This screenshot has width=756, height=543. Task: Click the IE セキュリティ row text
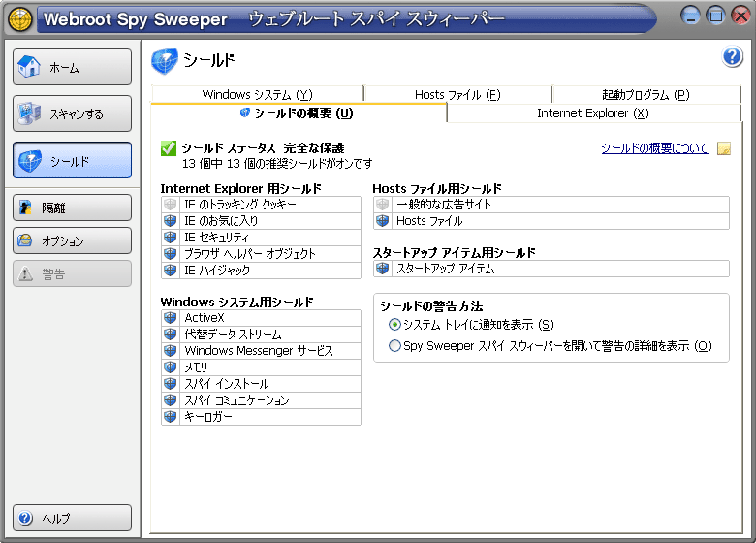point(216,238)
